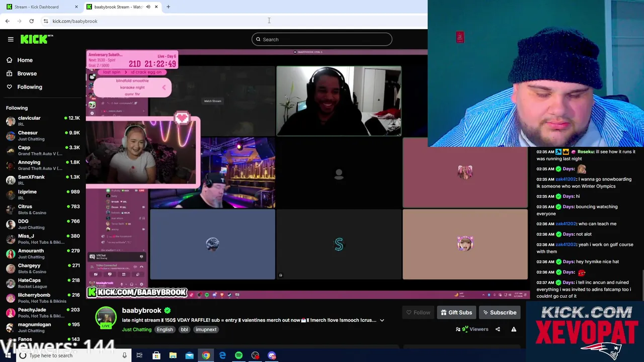
Task: Expand the stream title with chevron
Action: pos(382,320)
